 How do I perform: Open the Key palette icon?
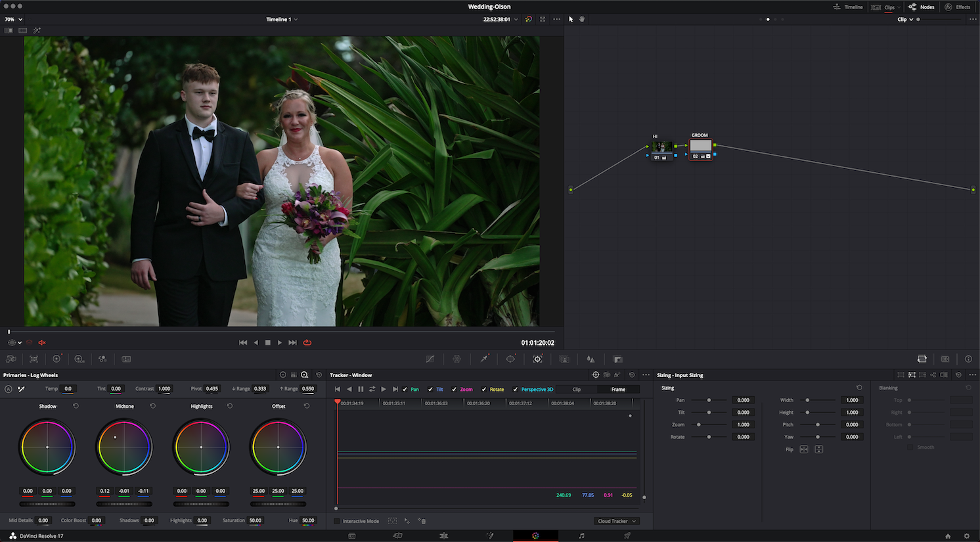[617, 359]
